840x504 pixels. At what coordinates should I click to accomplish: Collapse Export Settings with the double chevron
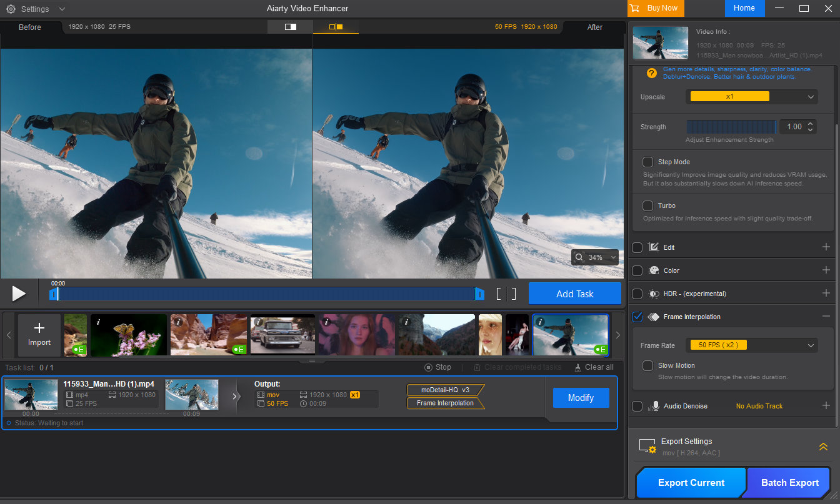pos(823,447)
